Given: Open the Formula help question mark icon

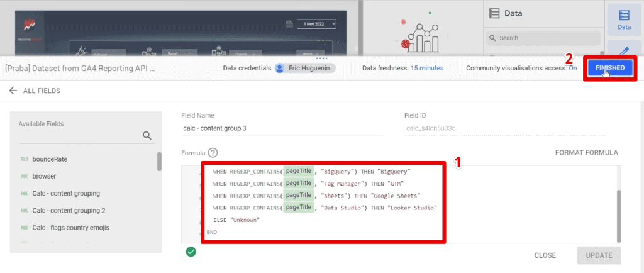Looking at the screenshot, I should [213, 153].
